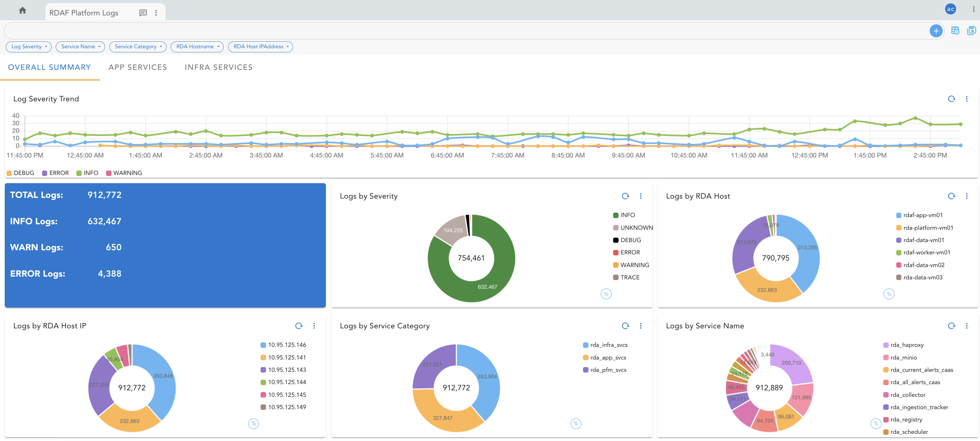Viewport: 980px width, 441px height.
Task: Toggle the ERROR legend swatch in trend chart
Action: (45, 173)
